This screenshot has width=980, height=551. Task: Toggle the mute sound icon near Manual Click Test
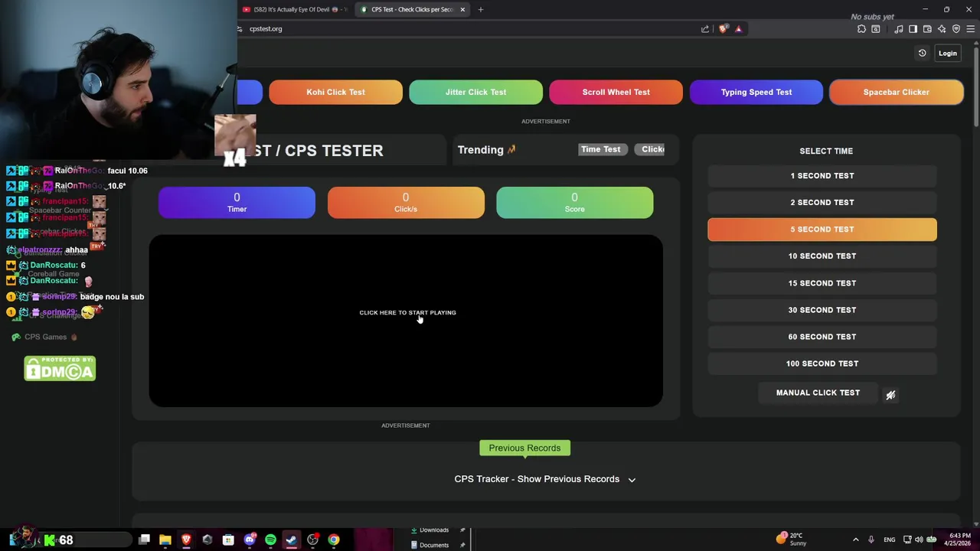890,395
